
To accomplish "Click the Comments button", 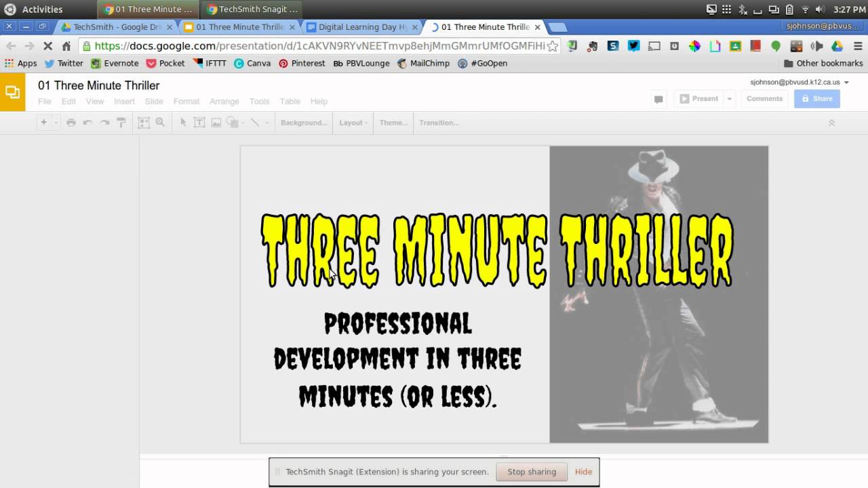I will (764, 99).
